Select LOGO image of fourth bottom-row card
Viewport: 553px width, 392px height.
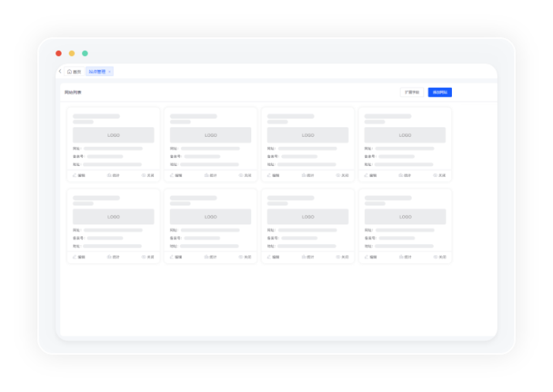[405, 217]
